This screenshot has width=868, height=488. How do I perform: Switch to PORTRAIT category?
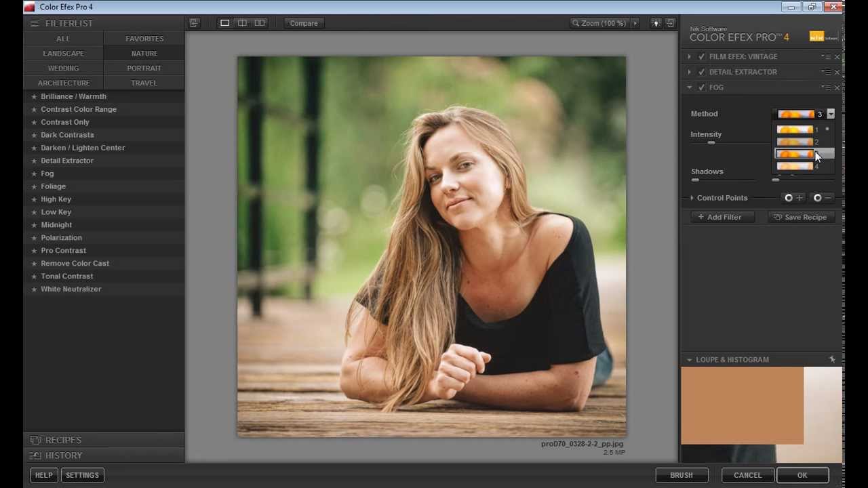(144, 68)
